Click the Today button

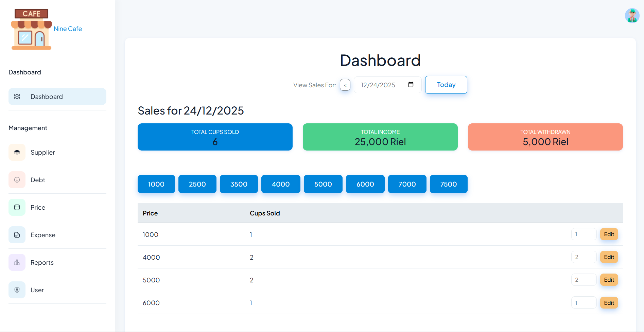[x=446, y=85]
